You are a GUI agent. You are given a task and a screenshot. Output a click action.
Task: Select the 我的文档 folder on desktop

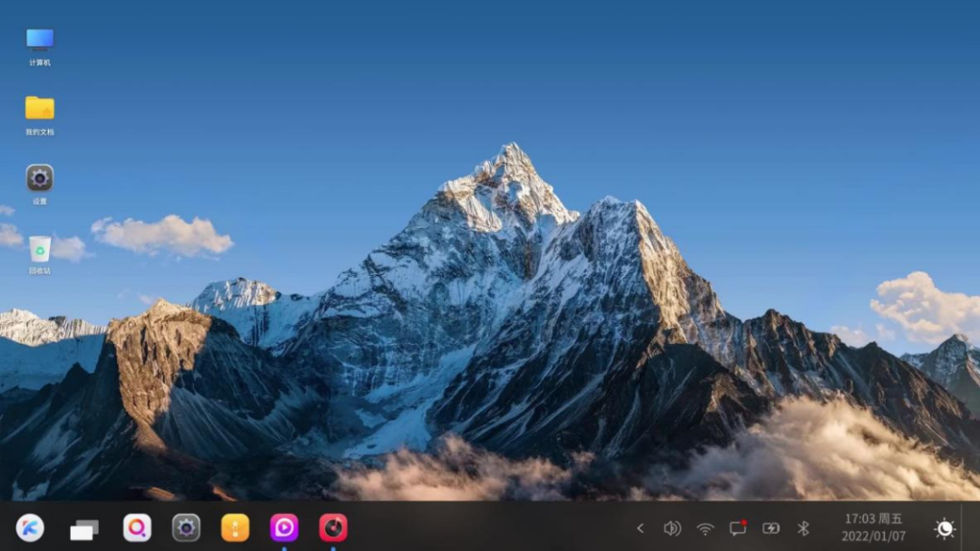(39, 115)
